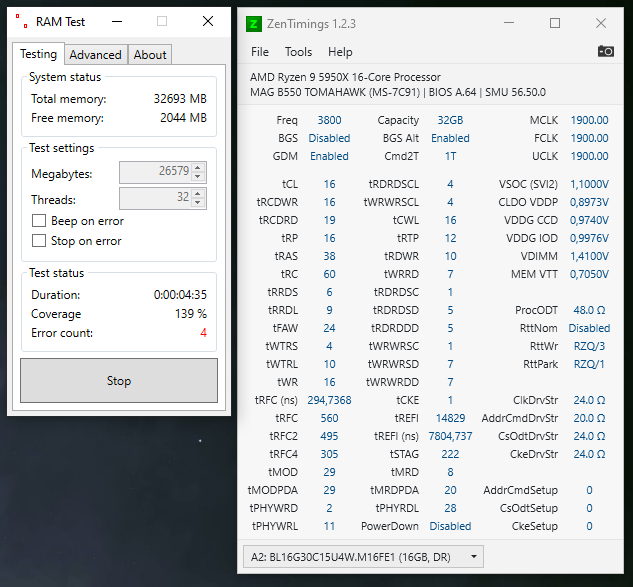Click the CLDO VDDP value 0,8973V
Image resolution: width=633 pixels, height=587 pixels.
(x=589, y=202)
